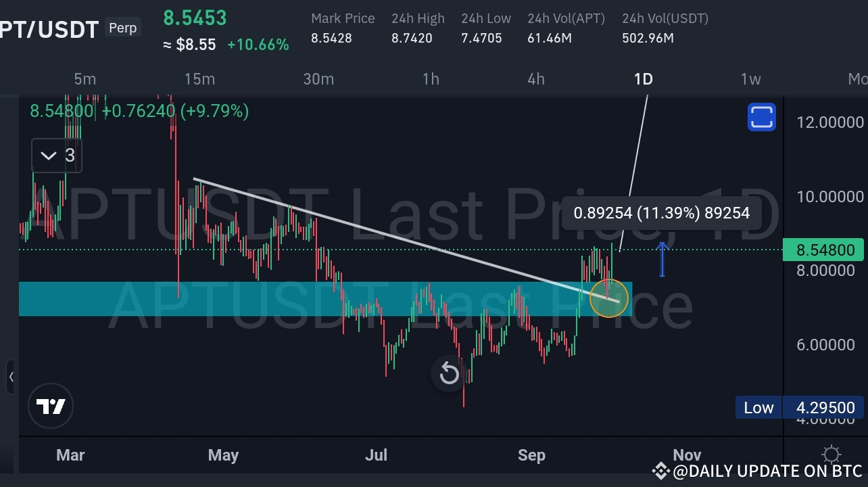Click the green last price tag 8.54800

point(823,250)
